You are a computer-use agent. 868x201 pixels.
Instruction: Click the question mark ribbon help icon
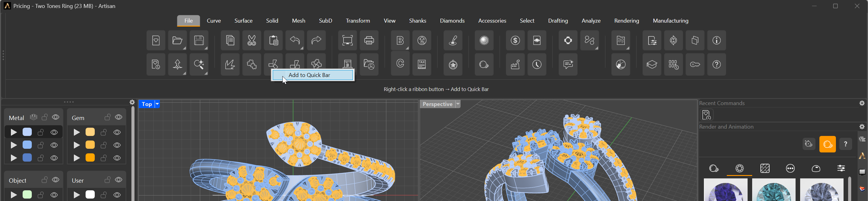click(x=717, y=64)
